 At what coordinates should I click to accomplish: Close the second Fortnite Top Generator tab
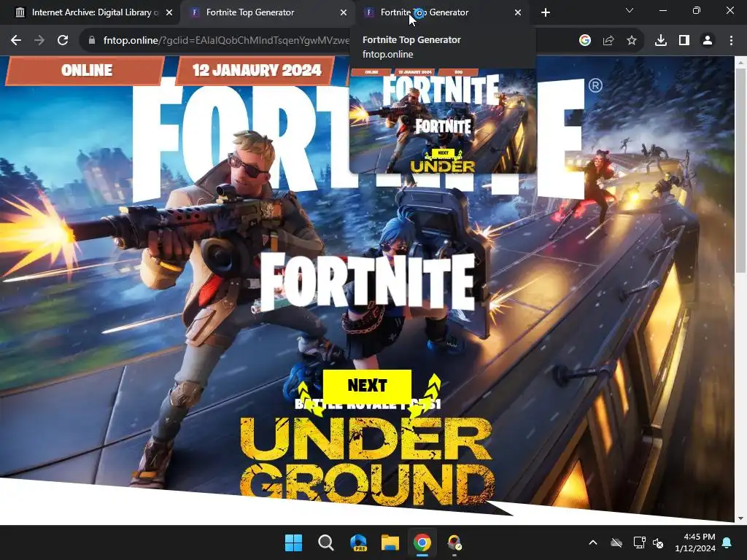(518, 12)
